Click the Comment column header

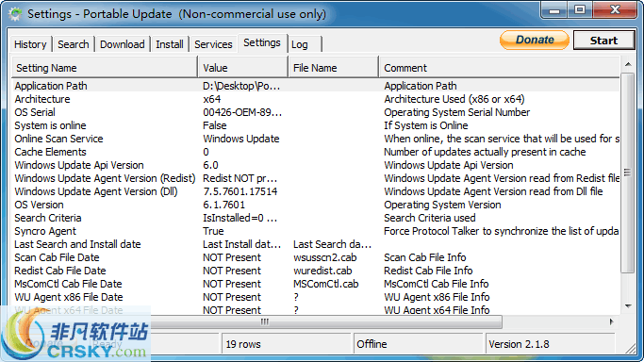[x=500, y=68]
